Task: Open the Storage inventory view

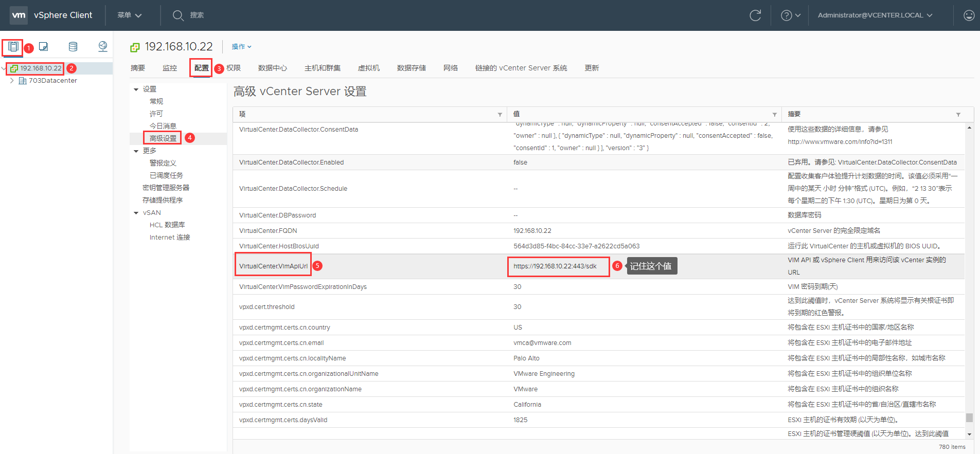Action: coord(73,47)
